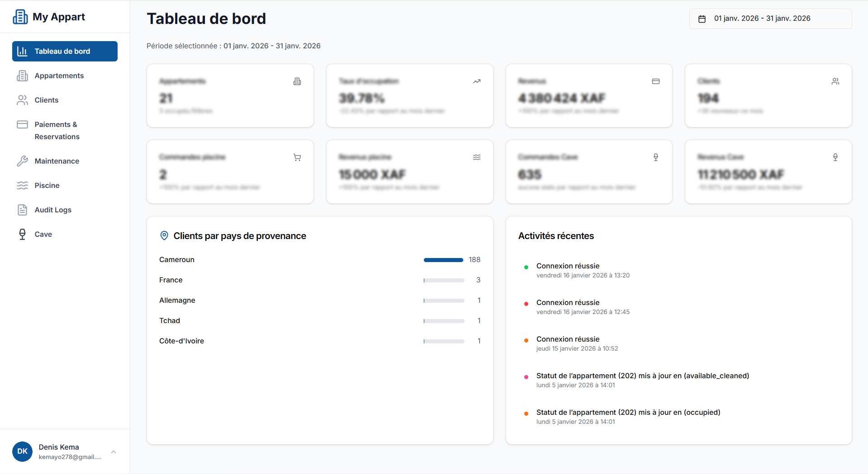Click the shopping cart icon on pool orders card
The height and width of the screenshot is (474, 868).
pos(297,157)
